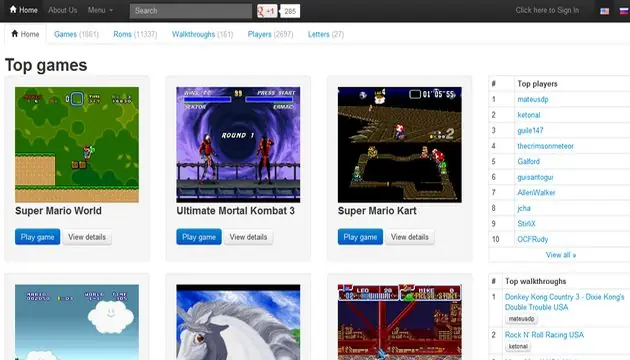Screen dimensions: 630x360
Task: Click the ketonal tag under Rock N' Roll Racing
Action: pyautogui.click(x=518, y=346)
